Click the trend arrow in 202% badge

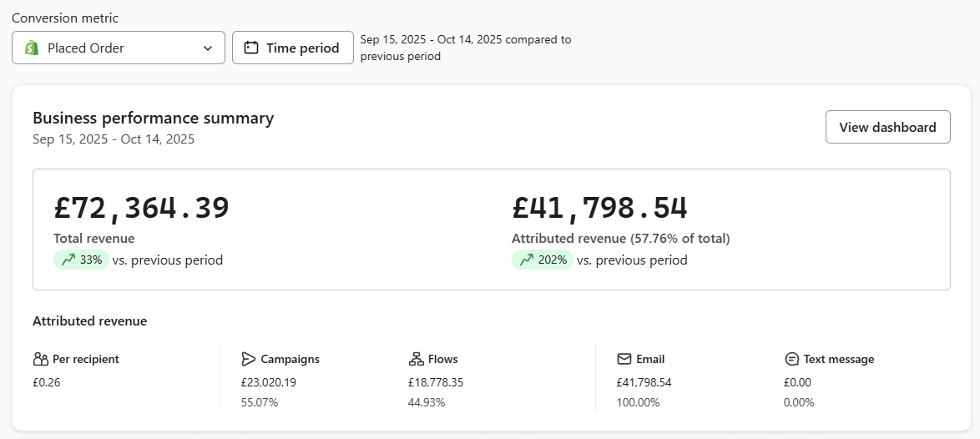coord(527,260)
